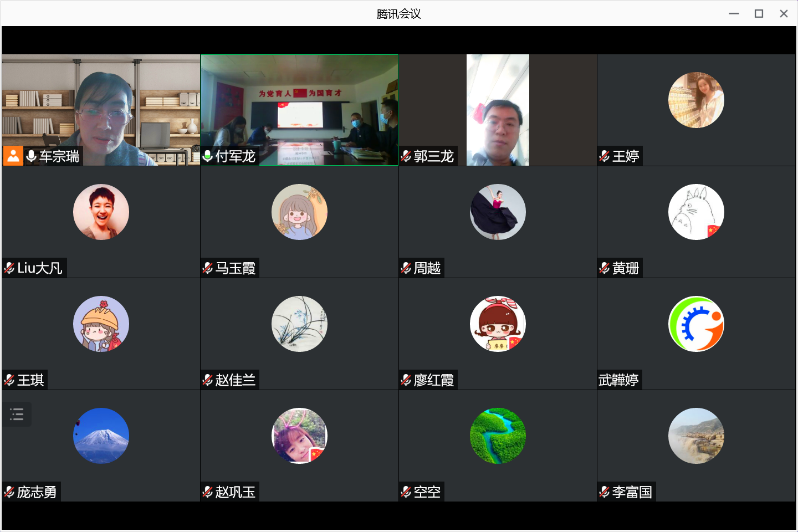This screenshot has height=532, width=798.
Task: Open the participant list menu icon
Action: tap(17, 414)
